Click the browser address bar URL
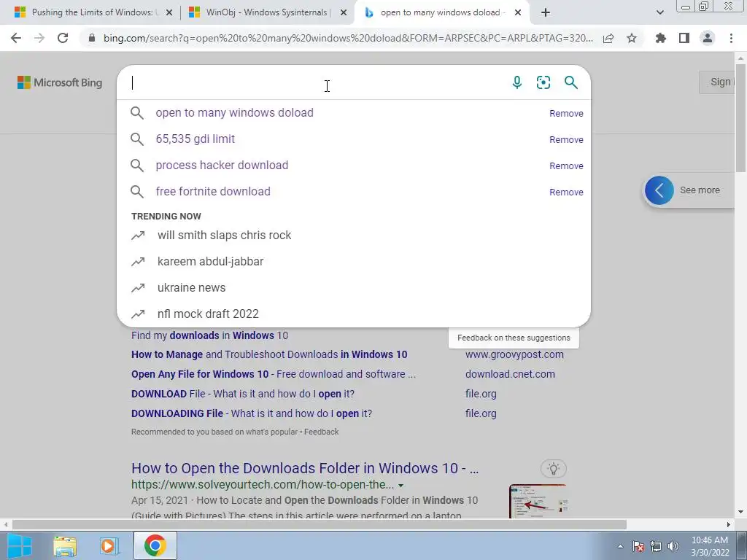 pyautogui.click(x=348, y=38)
